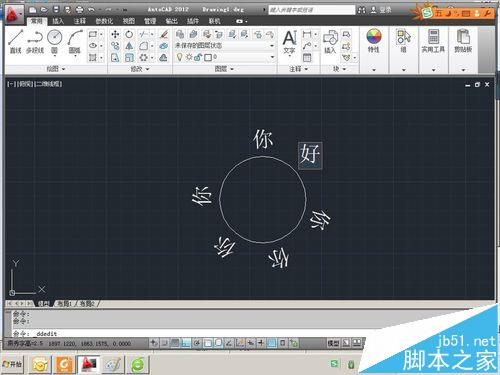Expand the Layers (图层) panel
The height and width of the screenshot is (375, 500).
point(224,69)
